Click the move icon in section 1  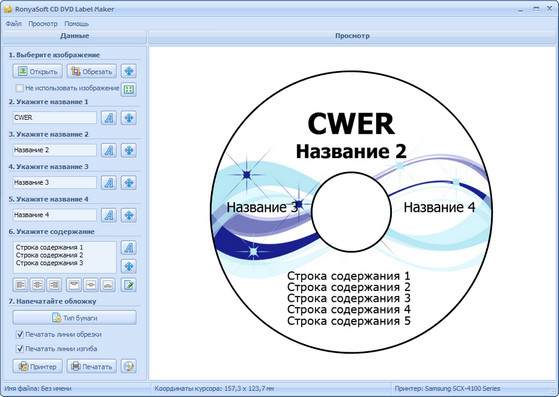[129, 71]
